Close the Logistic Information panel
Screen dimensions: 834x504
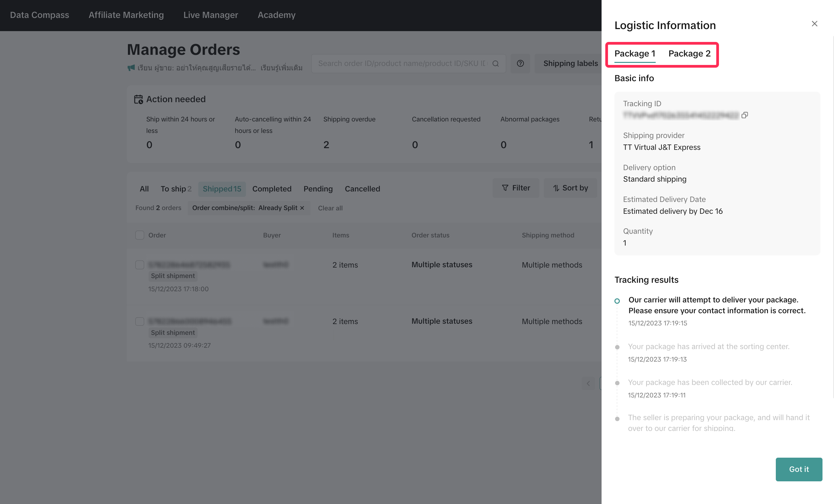pyautogui.click(x=814, y=24)
